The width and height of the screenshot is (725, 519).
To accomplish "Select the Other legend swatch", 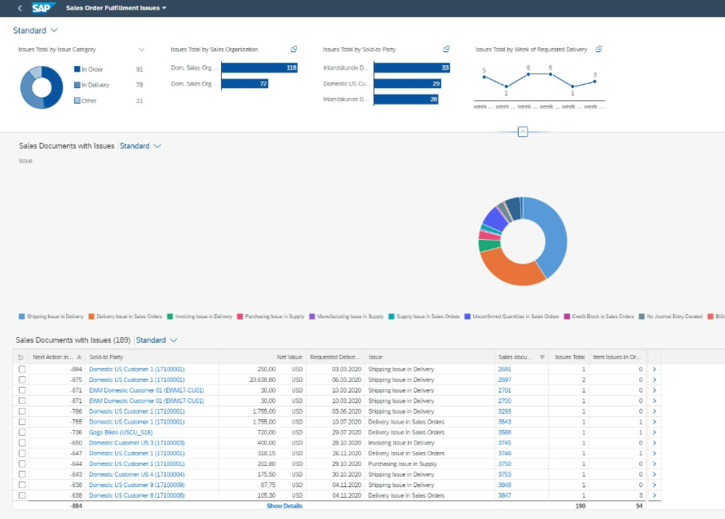I will click(77, 100).
